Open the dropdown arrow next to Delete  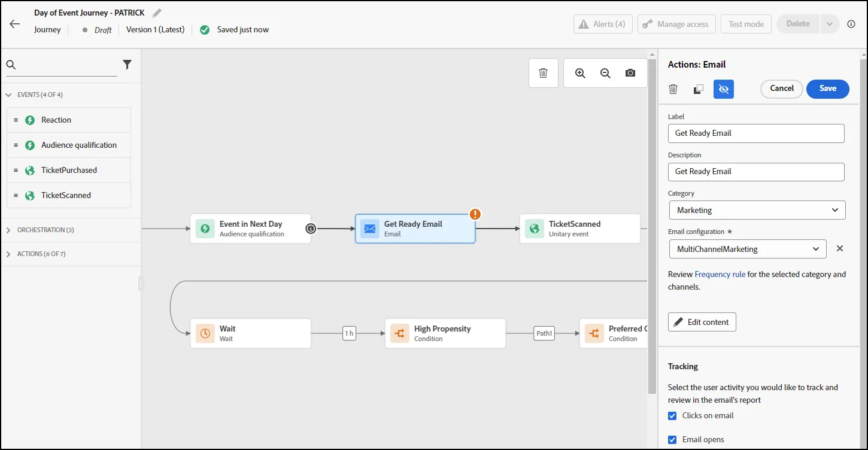point(829,24)
